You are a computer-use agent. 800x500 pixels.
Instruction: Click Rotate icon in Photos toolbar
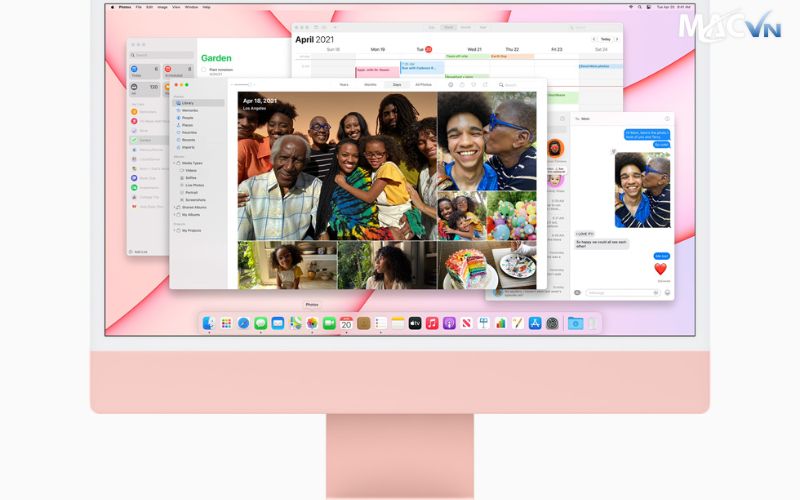click(485, 85)
